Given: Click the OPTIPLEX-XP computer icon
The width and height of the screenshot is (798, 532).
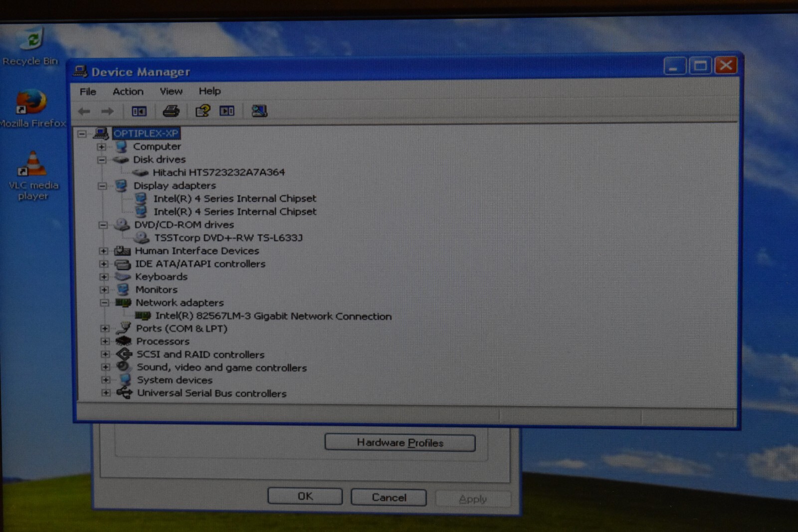Looking at the screenshot, I should point(101,133).
